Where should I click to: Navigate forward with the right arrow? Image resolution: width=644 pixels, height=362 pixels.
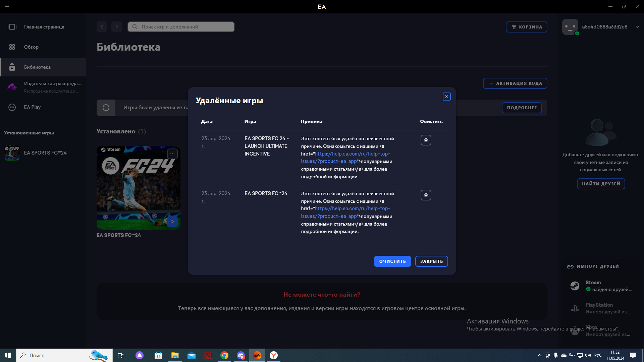click(x=117, y=27)
